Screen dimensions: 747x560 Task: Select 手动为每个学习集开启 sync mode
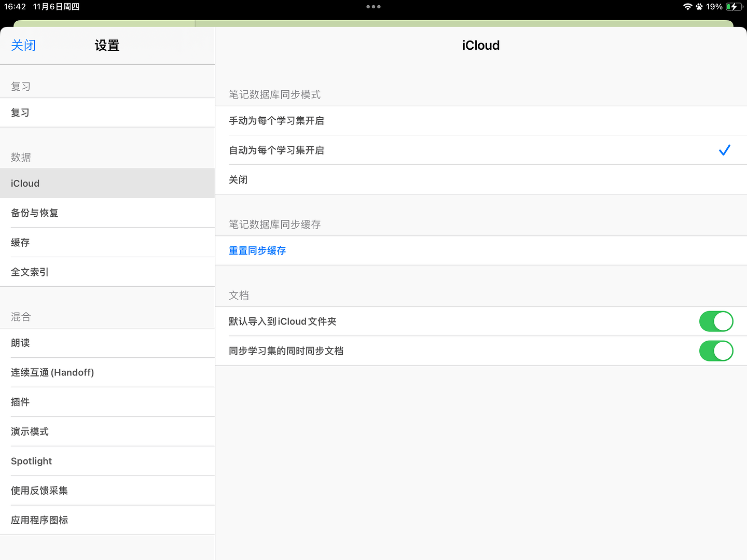(x=276, y=121)
